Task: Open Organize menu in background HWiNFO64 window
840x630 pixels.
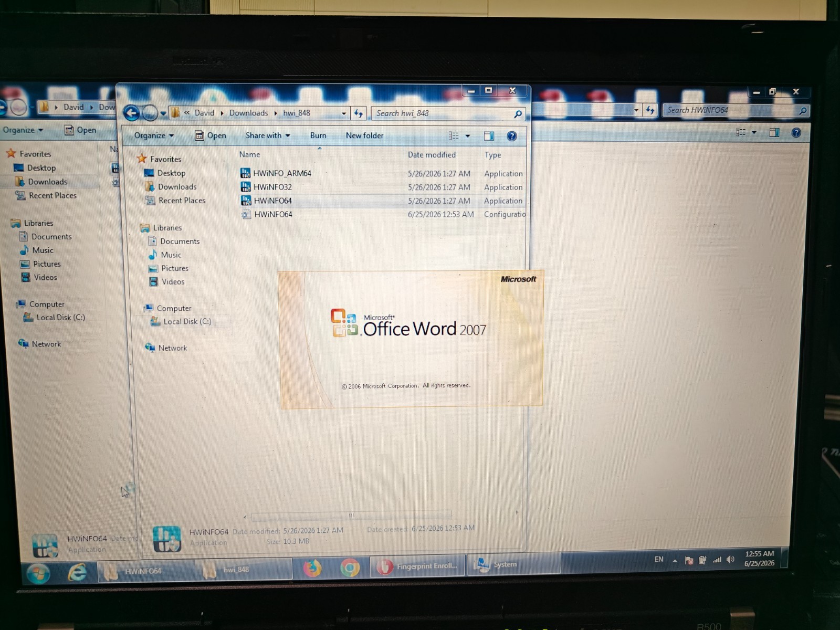Action: [x=23, y=130]
